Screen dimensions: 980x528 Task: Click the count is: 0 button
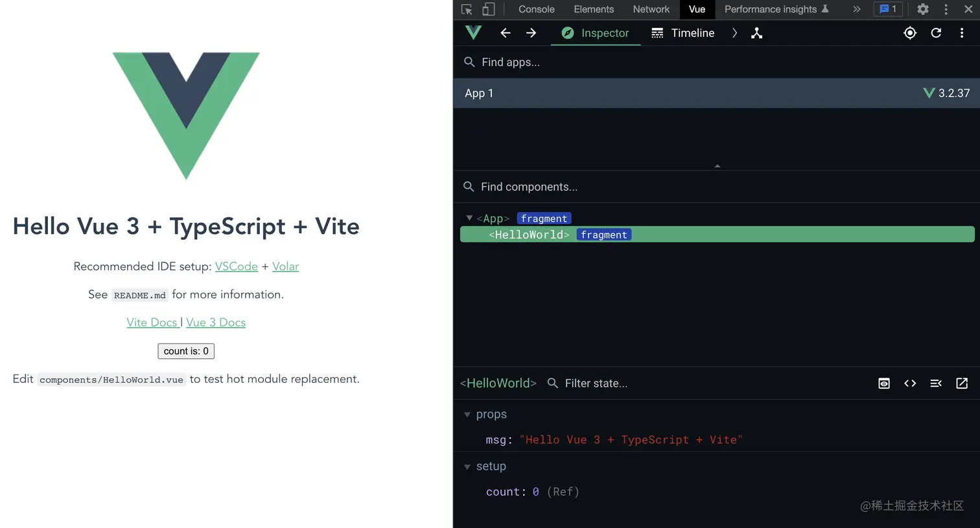[186, 351]
